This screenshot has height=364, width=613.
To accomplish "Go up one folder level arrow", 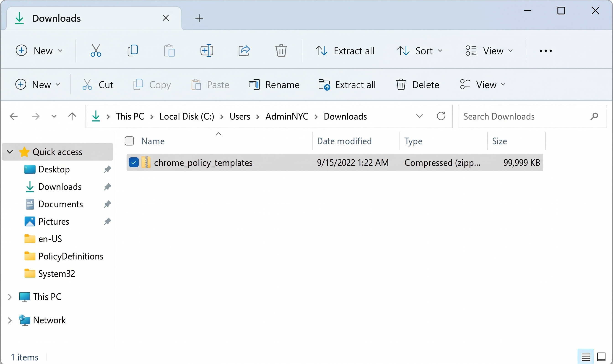I will click(72, 116).
